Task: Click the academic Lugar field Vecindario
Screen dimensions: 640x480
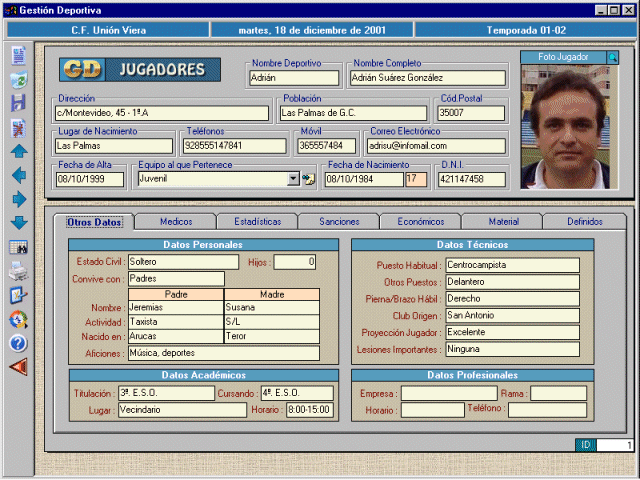Action: pos(182,410)
